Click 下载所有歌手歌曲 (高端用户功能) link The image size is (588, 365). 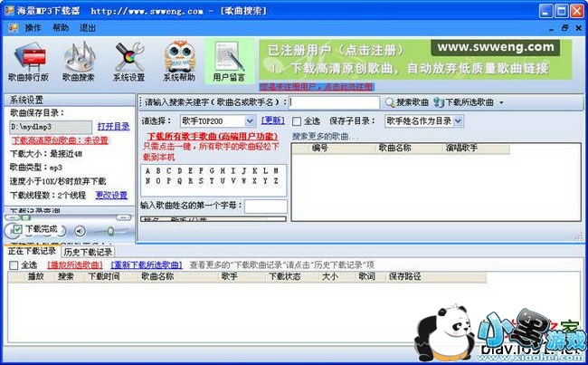(213, 136)
